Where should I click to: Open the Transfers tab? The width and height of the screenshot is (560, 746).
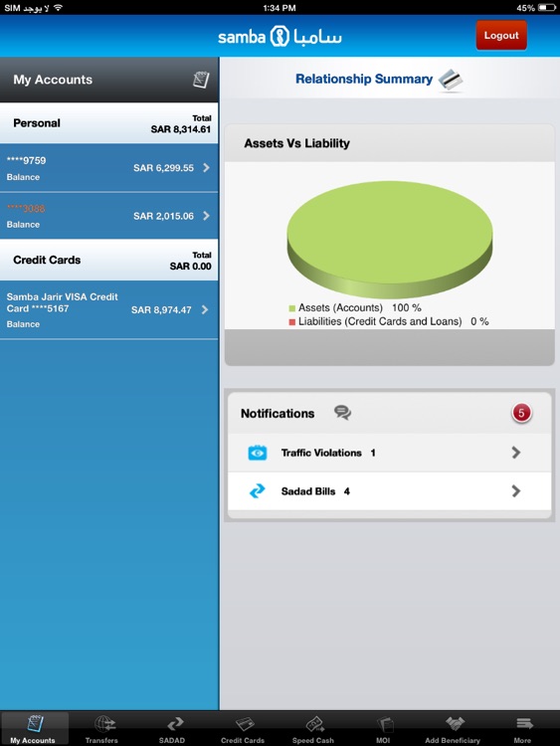[101, 728]
